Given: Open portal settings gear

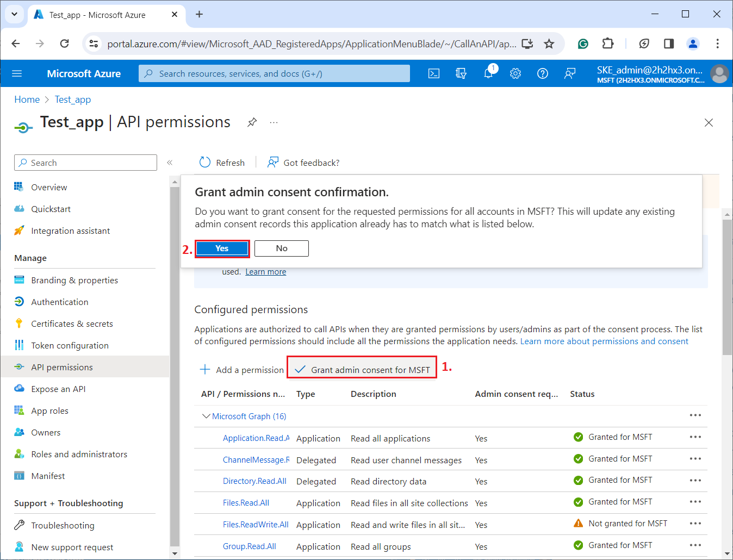Looking at the screenshot, I should 515,73.
